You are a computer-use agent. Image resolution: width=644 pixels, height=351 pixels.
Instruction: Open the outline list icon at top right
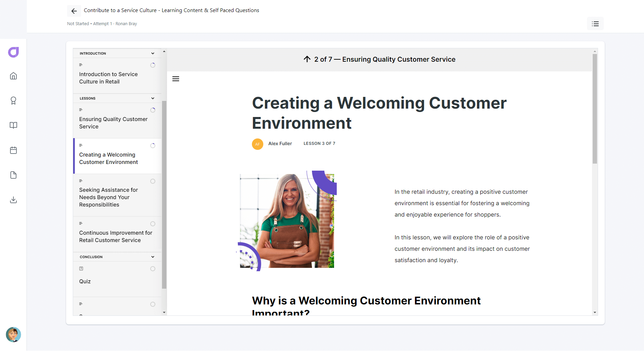(595, 24)
